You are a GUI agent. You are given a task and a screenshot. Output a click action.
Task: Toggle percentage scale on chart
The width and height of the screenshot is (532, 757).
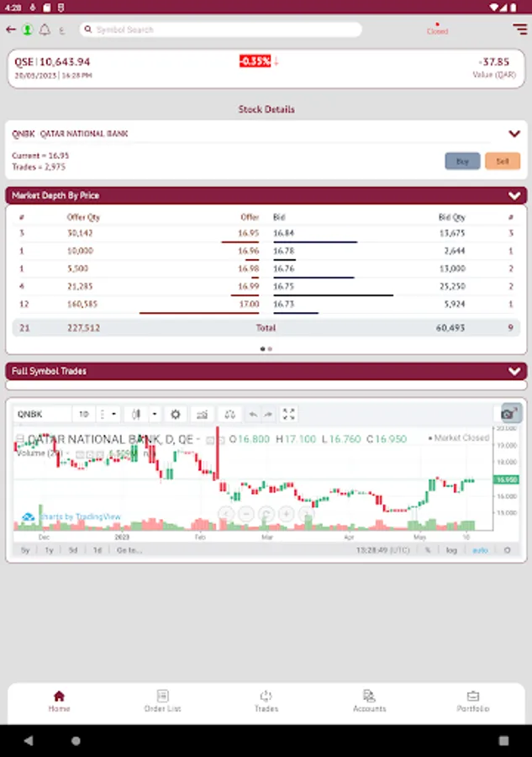(x=427, y=550)
